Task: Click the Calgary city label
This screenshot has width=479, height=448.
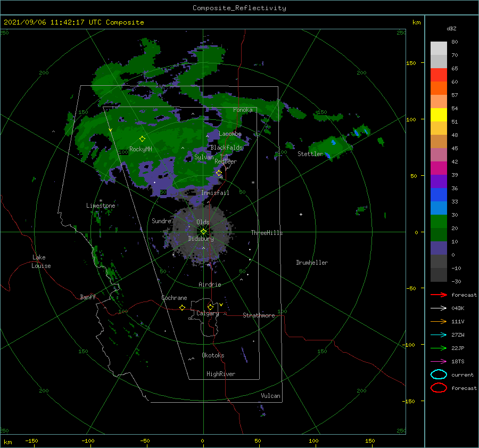Action: click(x=208, y=313)
